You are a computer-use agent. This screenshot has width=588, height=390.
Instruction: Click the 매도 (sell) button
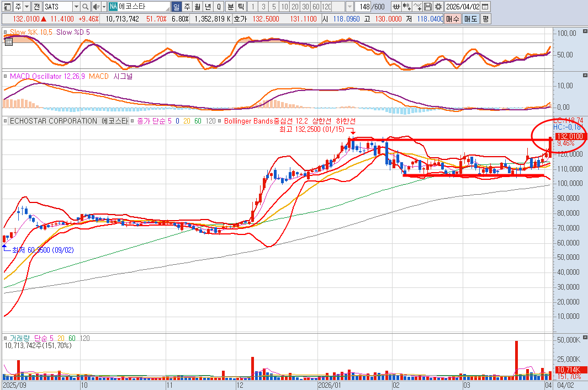470,18
